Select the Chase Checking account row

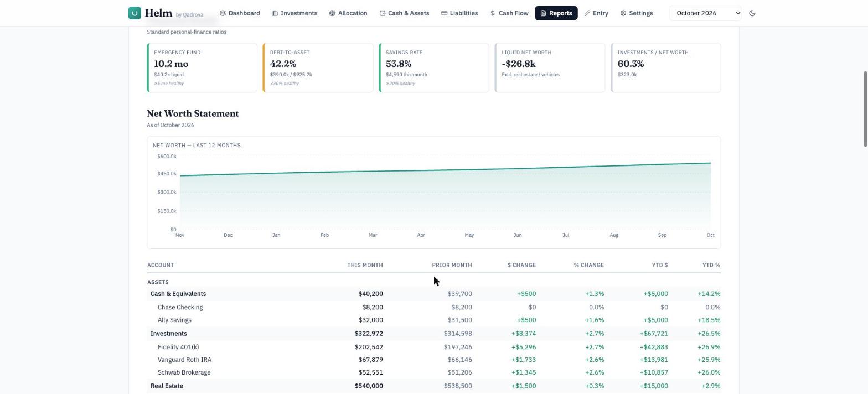[x=434, y=307]
